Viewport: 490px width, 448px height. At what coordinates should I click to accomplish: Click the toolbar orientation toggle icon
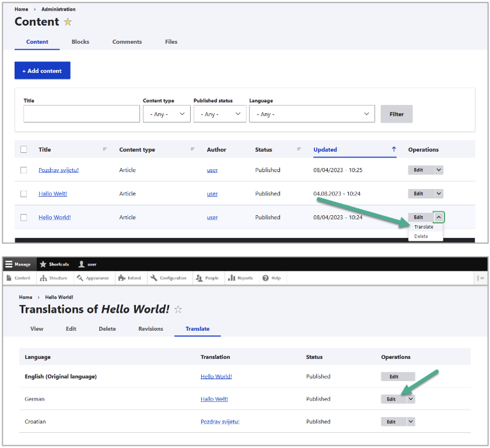pos(480,278)
